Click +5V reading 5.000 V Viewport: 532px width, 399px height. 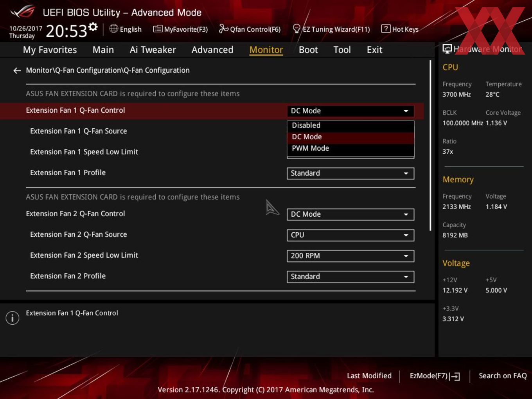[x=496, y=290]
